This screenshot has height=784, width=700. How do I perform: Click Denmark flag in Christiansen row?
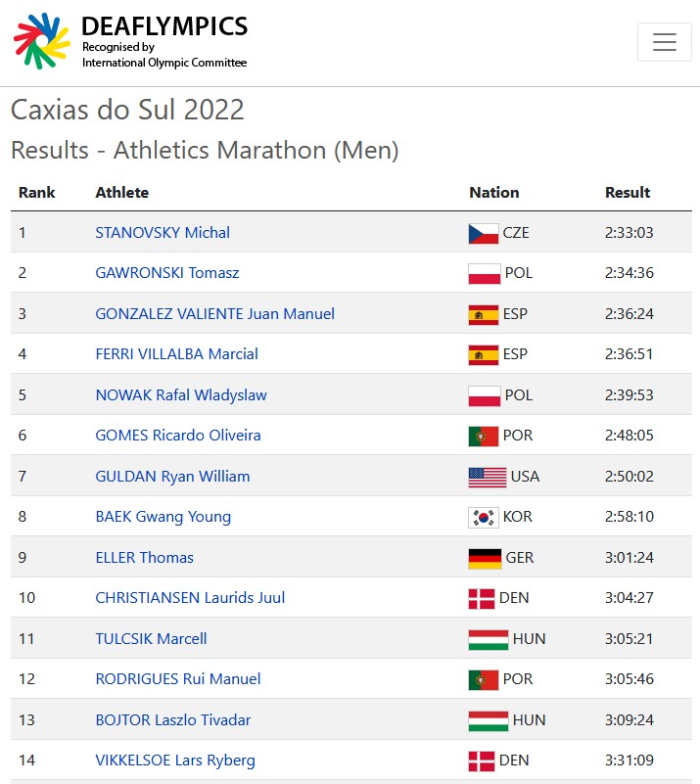click(482, 598)
